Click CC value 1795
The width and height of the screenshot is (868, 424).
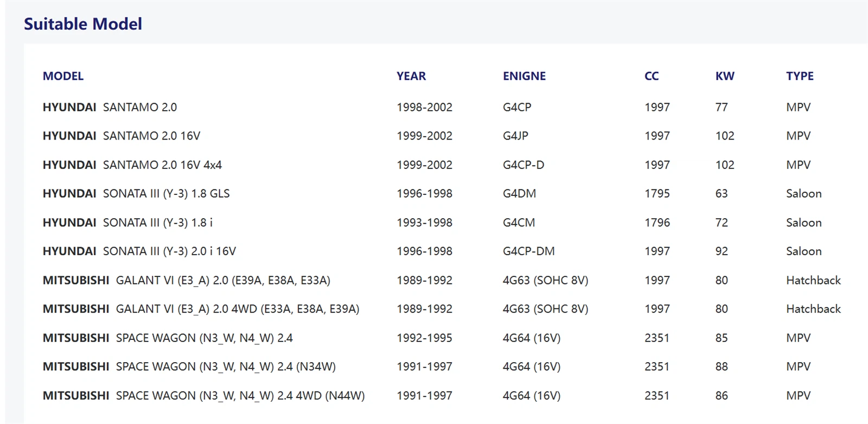pyautogui.click(x=657, y=194)
